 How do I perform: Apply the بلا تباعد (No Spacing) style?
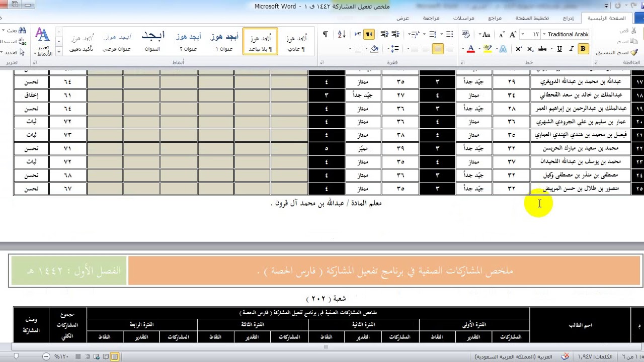pyautogui.click(x=260, y=41)
